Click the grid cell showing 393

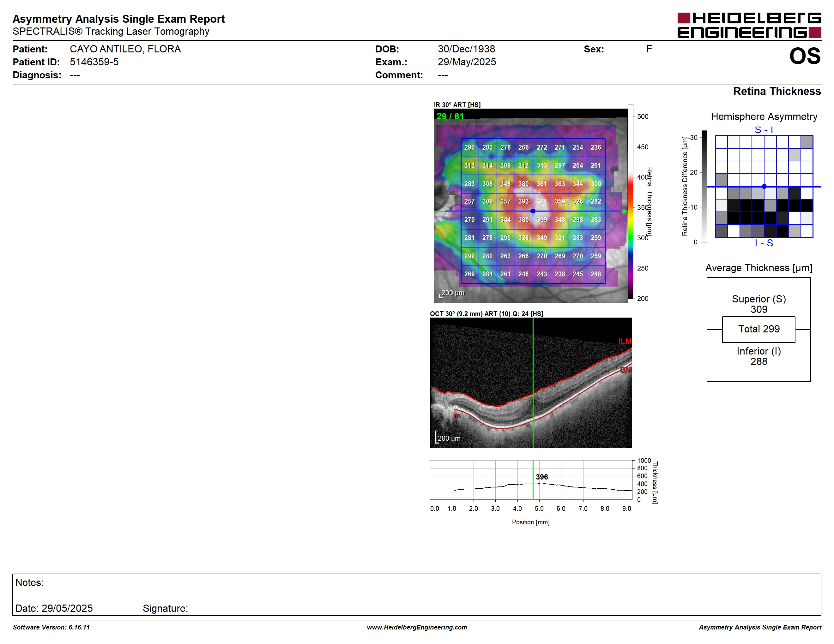523,201
